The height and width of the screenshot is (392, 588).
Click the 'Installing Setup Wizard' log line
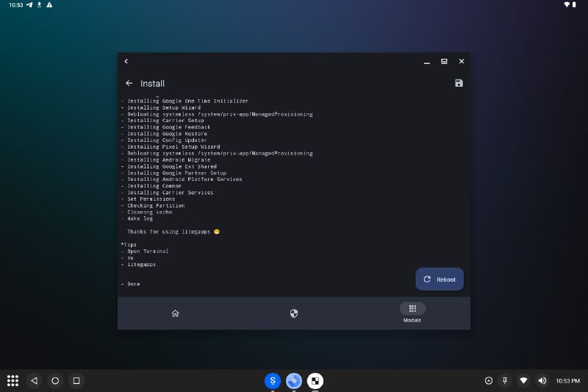161,107
